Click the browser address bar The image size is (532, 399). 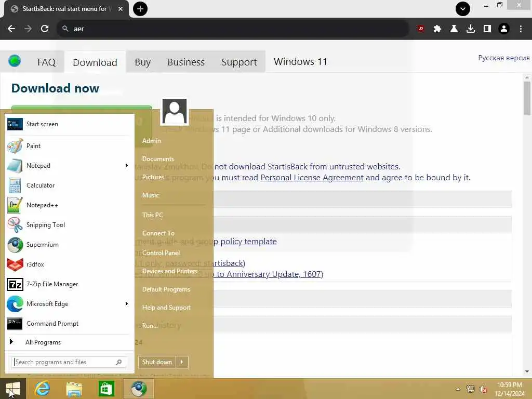coord(233,29)
